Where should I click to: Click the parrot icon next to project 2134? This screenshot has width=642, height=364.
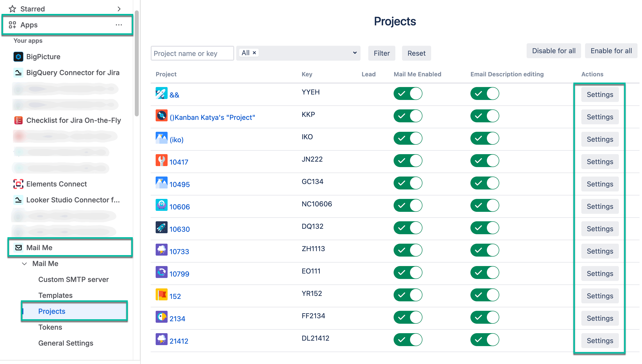[162, 317]
